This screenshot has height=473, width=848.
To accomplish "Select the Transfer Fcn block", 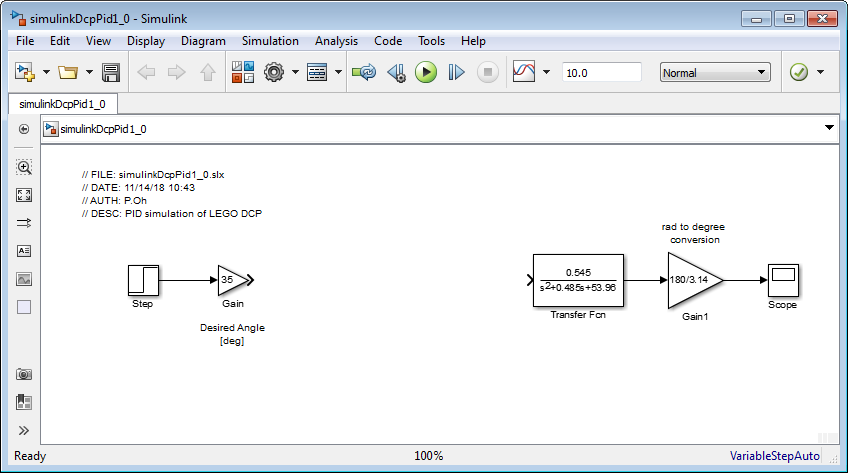I will point(578,281).
